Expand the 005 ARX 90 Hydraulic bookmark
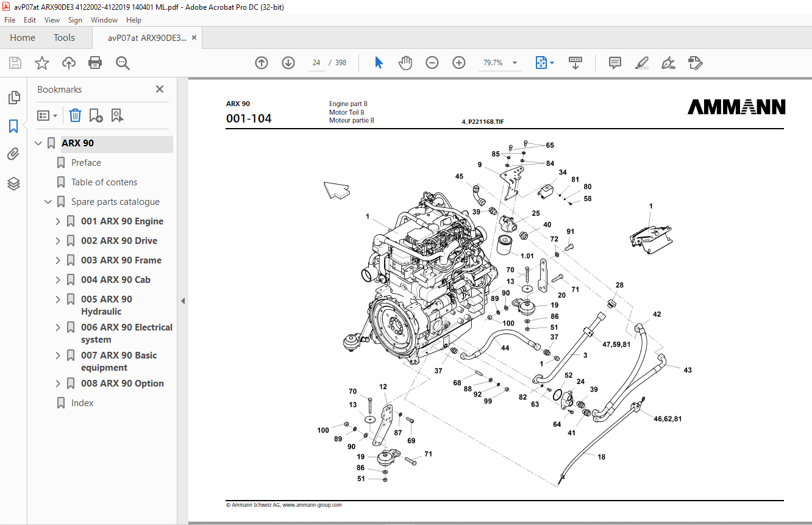This screenshot has width=812, height=525. pos(58,299)
